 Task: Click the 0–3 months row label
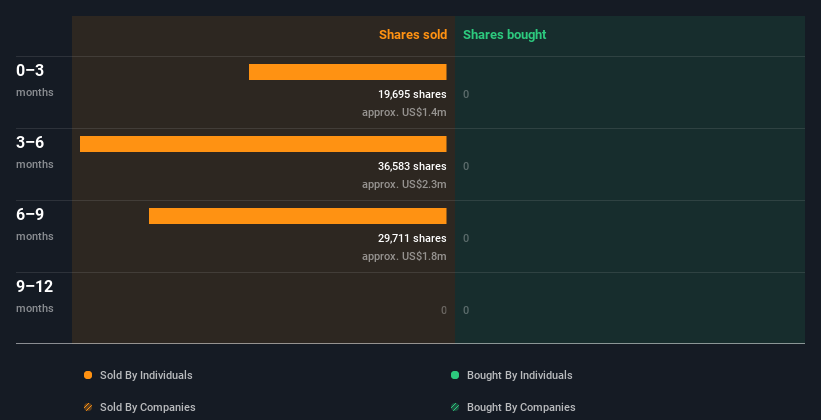[x=35, y=80]
